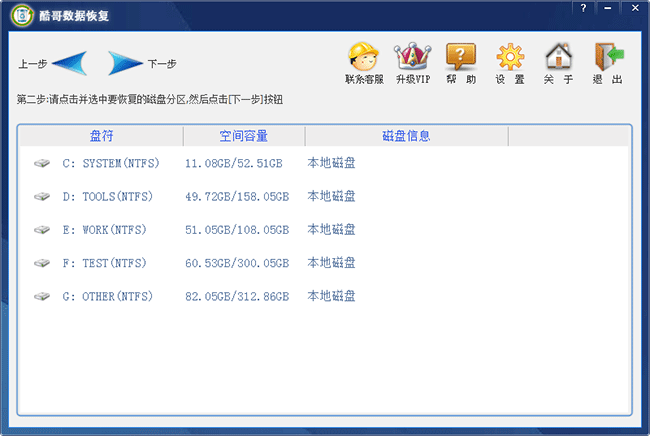Image resolution: width=650 pixels, height=436 pixels.
Task: Click 本地磁盘 in the F: row
Action: click(x=331, y=263)
